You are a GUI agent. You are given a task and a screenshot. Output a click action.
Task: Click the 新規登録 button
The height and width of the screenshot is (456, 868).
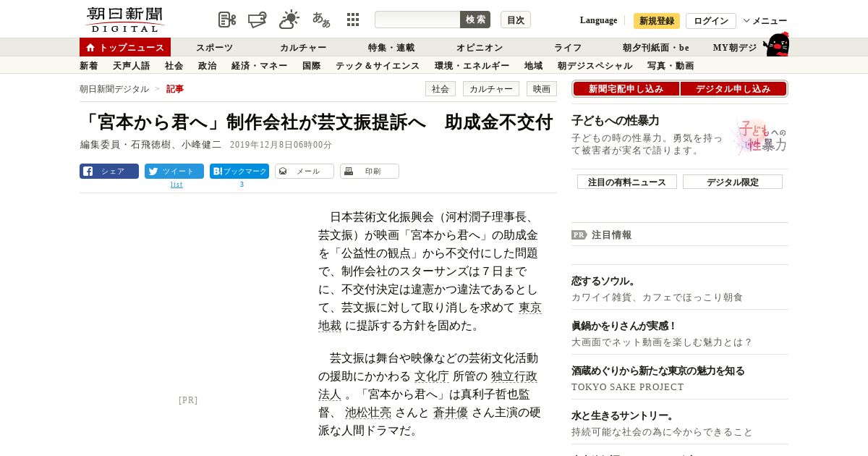point(657,20)
